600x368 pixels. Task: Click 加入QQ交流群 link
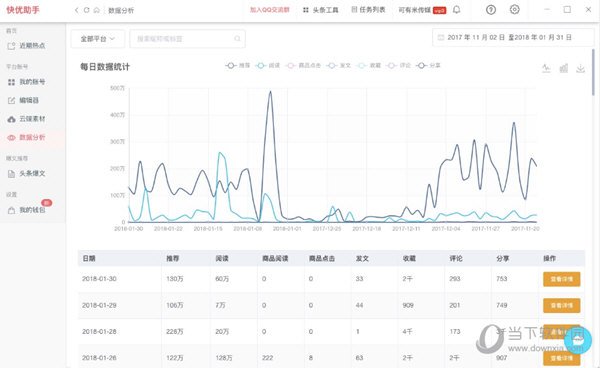270,10
